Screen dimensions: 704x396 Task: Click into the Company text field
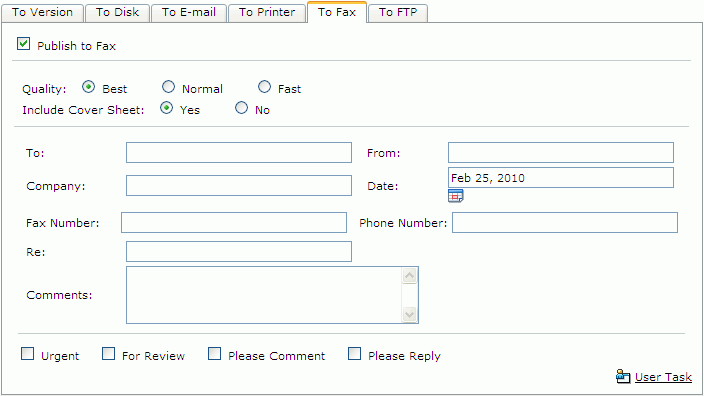coord(239,186)
